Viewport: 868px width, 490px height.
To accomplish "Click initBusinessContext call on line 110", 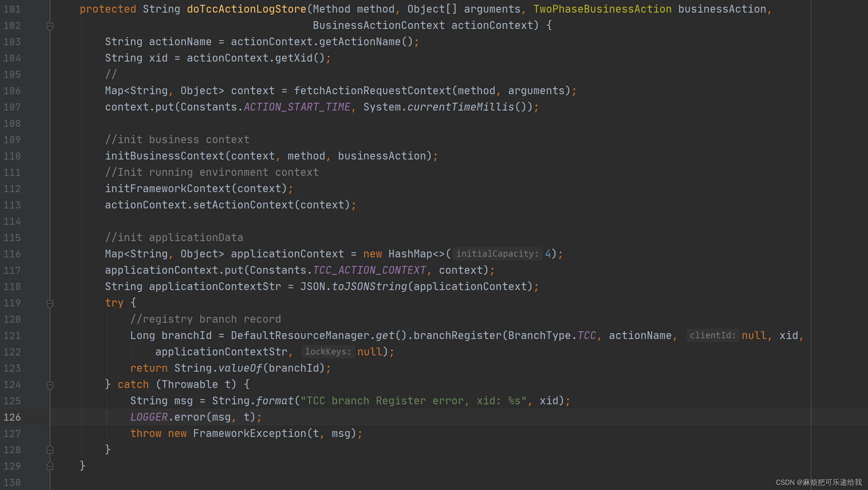I will pyautogui.click(x=165, y=156).
